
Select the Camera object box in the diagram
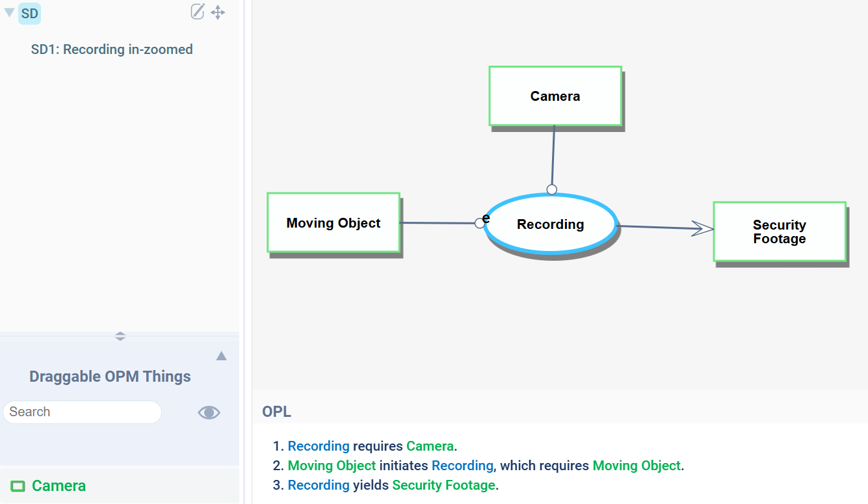tap(555, 96)
